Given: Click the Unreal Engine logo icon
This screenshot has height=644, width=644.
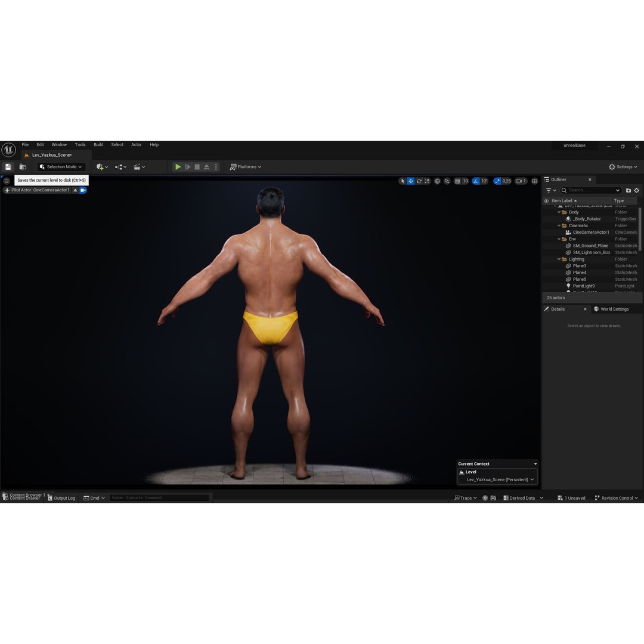Looking at the screenshot, I should point(8,150).
